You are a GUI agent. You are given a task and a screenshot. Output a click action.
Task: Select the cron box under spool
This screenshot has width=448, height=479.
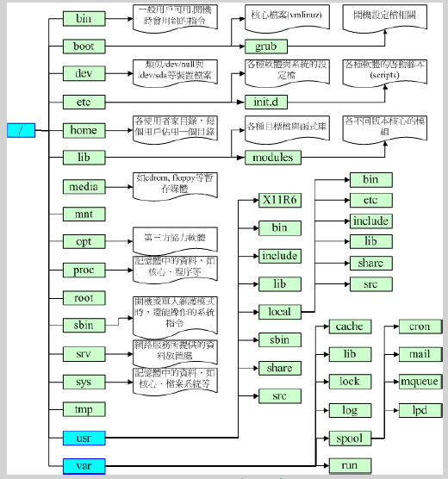[420, 327]
